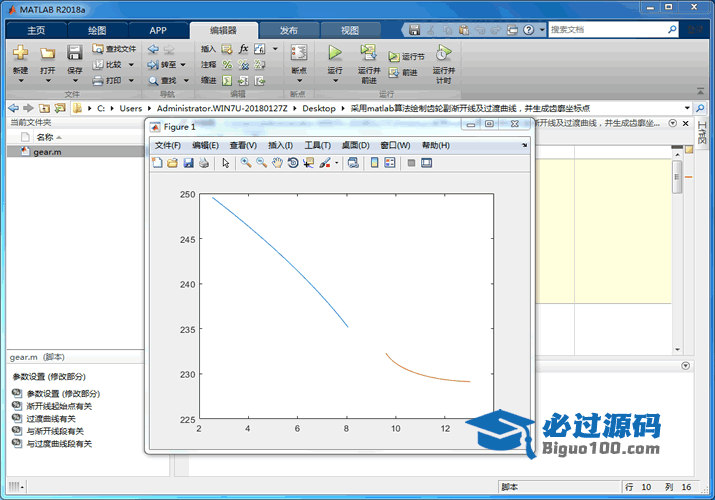
Task: Click the back navigation arrow in ribbon
Action: click(x=154, y=49)
